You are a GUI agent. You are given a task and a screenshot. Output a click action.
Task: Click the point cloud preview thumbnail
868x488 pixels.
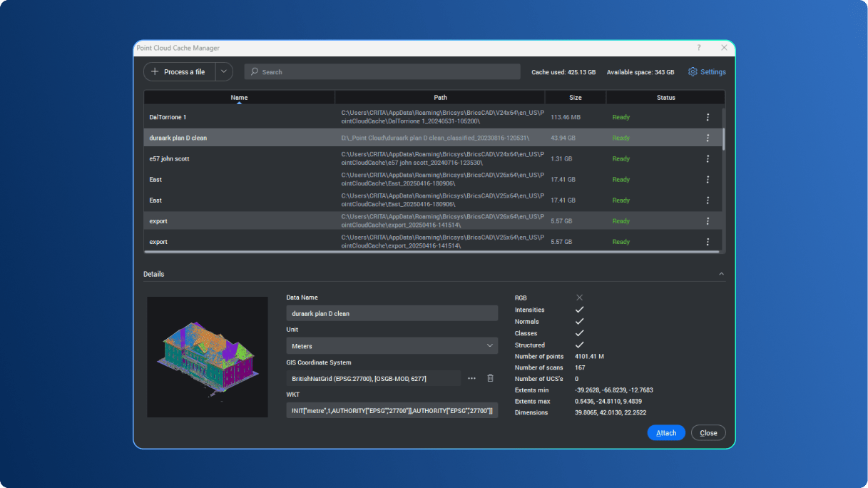coord(207,357)
